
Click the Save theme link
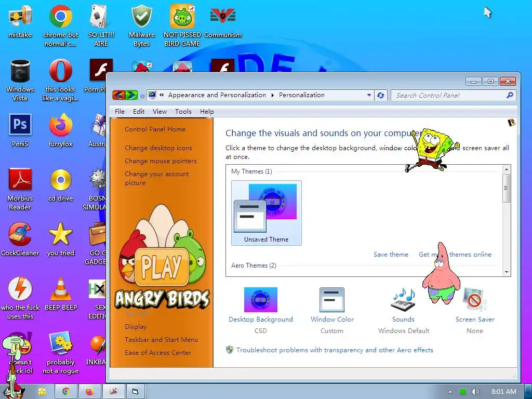(391, 255)
